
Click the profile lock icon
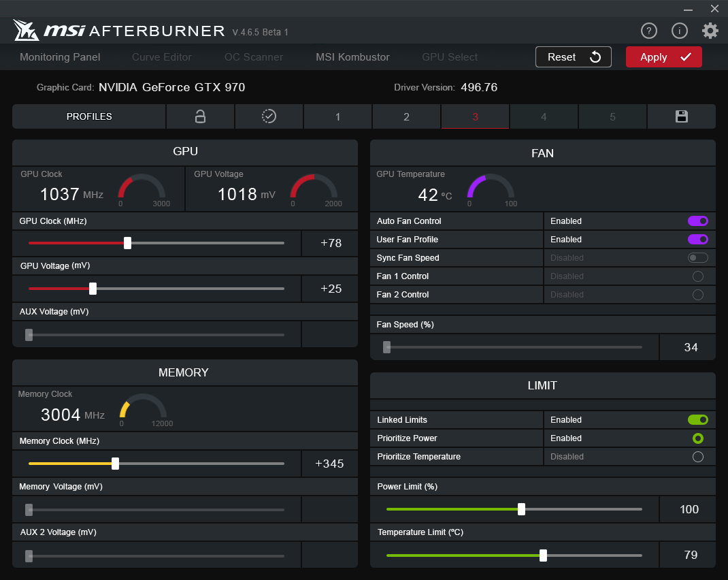click(x=200, y=116)
